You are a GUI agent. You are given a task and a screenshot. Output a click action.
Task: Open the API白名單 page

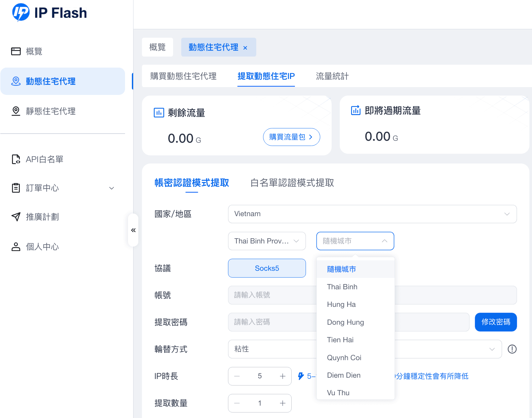[44, 159]
